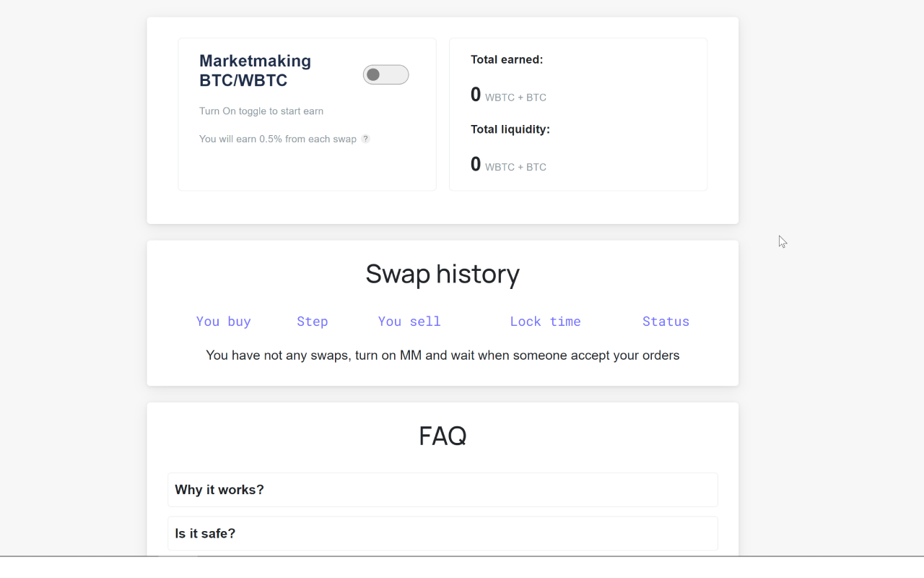Select the "You buy" column header
The width and height of the screenshot is (924, 578).
coord(223,321)
